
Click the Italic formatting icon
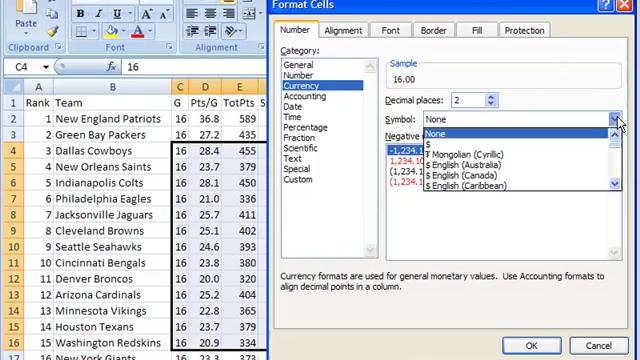(x=98, y=14)
